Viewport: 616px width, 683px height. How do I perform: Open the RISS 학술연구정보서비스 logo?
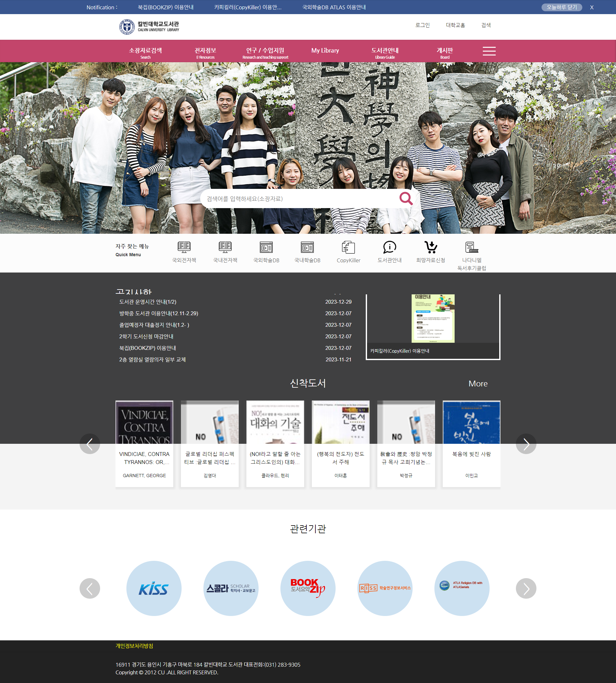(x=385, y=588)
